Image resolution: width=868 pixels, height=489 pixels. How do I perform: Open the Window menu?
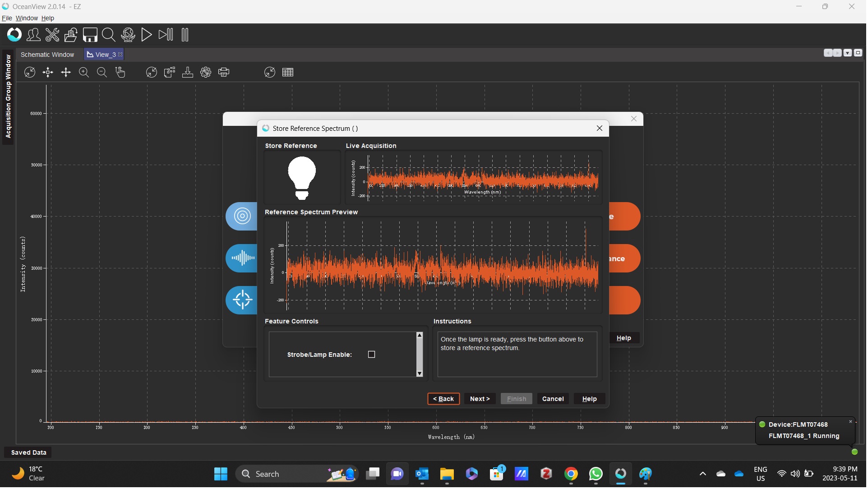(x=27, y=18)
